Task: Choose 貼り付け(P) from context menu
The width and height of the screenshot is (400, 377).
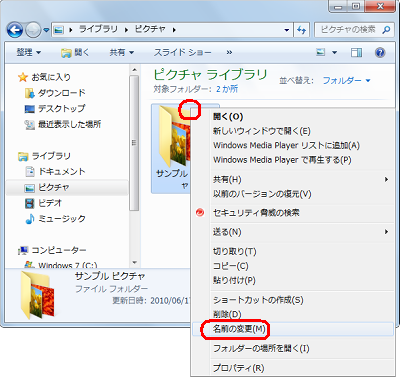Action: 234,280
